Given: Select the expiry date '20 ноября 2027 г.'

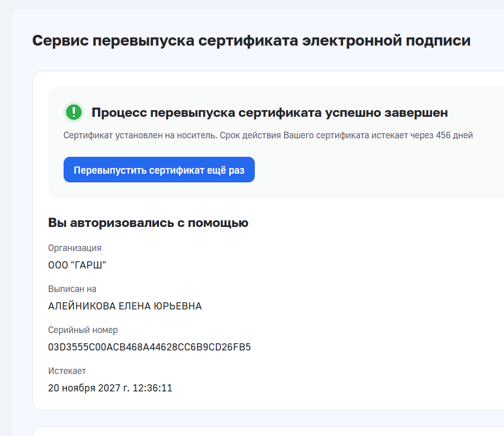Looking at the screenshot, I should tap(89, 388).
